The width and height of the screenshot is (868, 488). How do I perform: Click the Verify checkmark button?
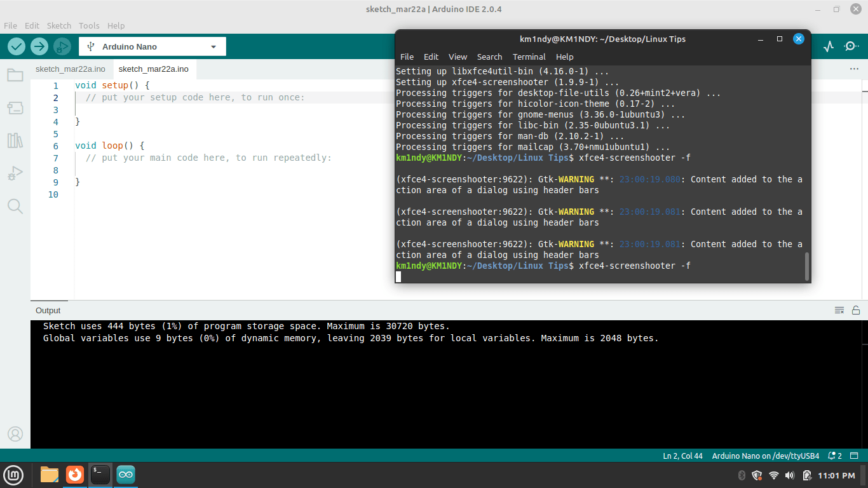(17, 46)
